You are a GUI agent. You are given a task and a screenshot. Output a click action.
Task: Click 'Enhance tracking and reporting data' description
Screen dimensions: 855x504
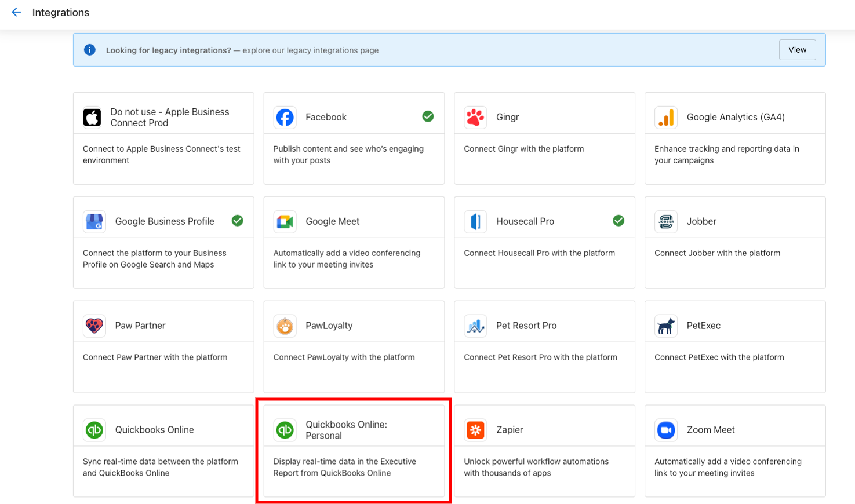(727, 155)
